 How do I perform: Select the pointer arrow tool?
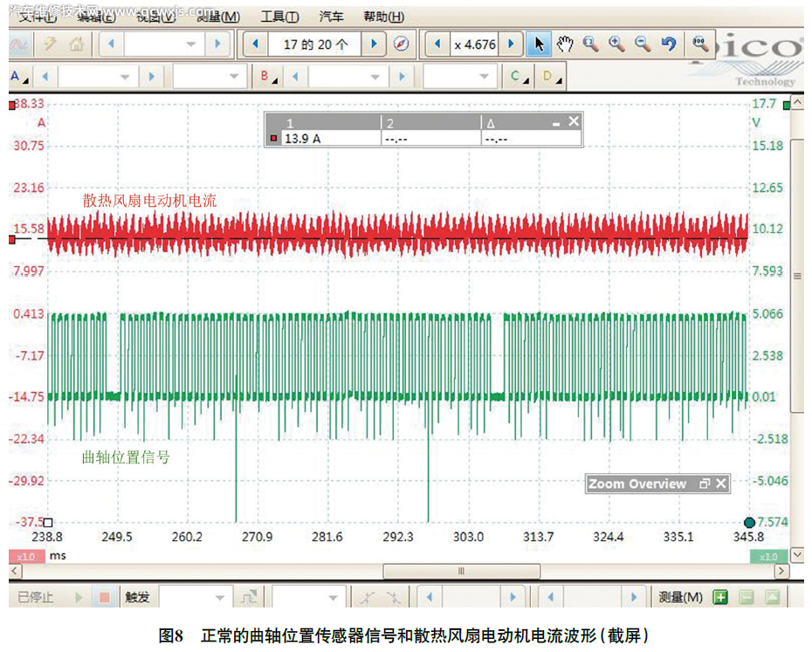point(539,44)
